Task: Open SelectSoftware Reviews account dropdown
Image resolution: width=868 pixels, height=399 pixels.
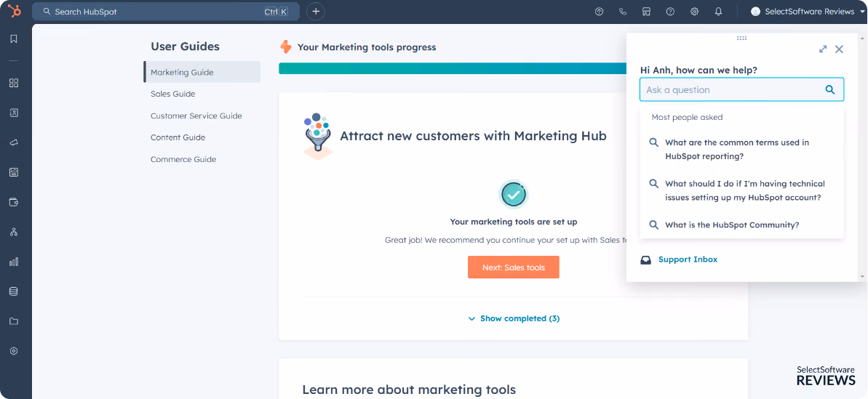Action: (x=807, y=12)
